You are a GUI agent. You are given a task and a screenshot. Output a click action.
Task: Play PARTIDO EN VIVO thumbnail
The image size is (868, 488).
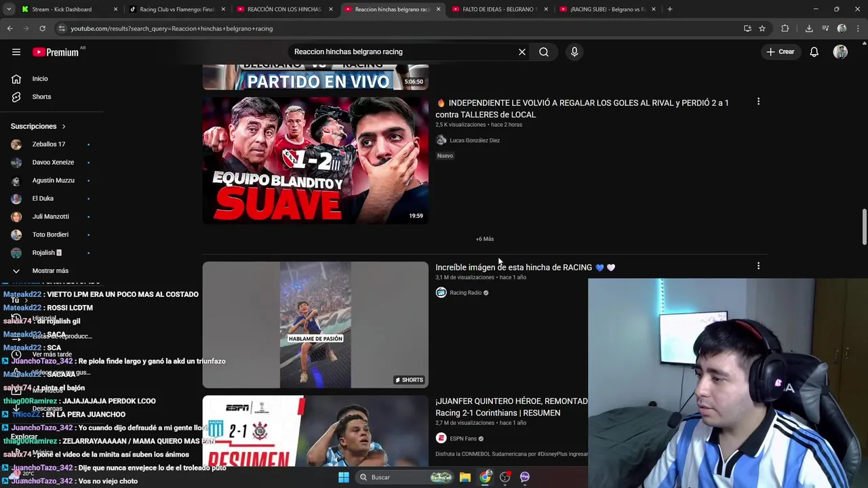(x=315, y=78)
